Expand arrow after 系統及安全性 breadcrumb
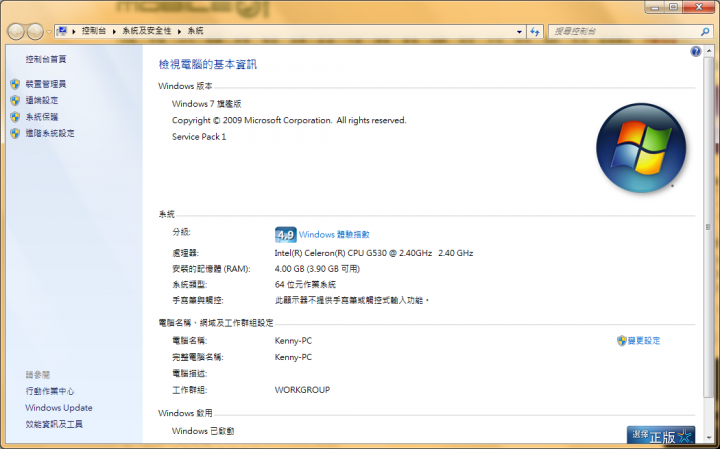Viewport: 720px width, 449px height. click(180, 32)
